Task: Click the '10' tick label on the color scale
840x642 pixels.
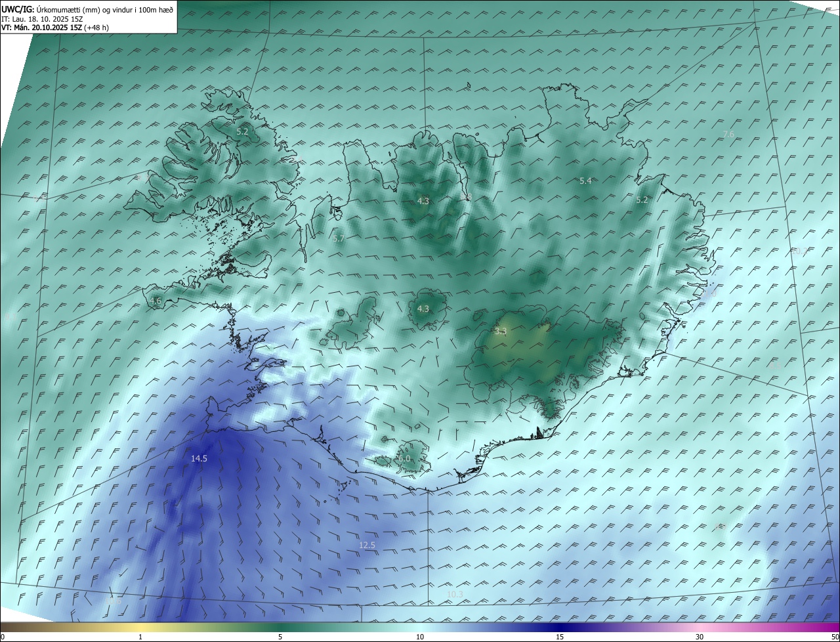Action: (x=420, y=637)
